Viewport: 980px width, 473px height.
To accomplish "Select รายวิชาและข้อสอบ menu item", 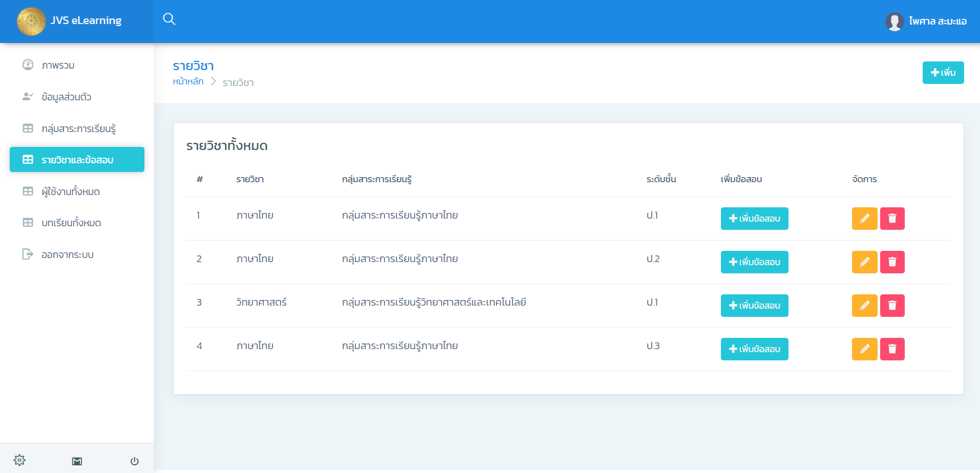I will (77, 160).
